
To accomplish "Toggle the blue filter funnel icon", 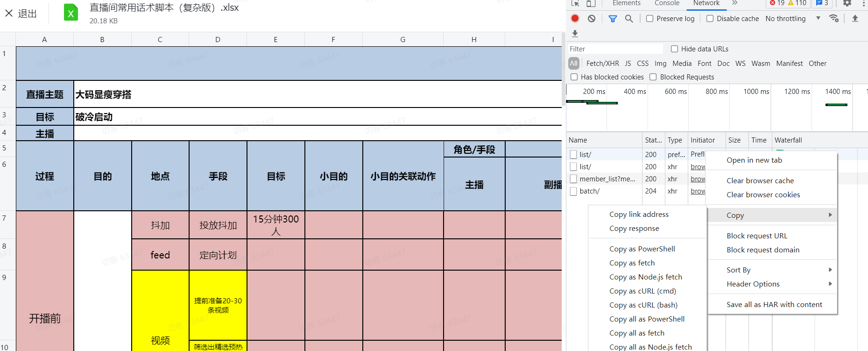I will tap(613, 19).
